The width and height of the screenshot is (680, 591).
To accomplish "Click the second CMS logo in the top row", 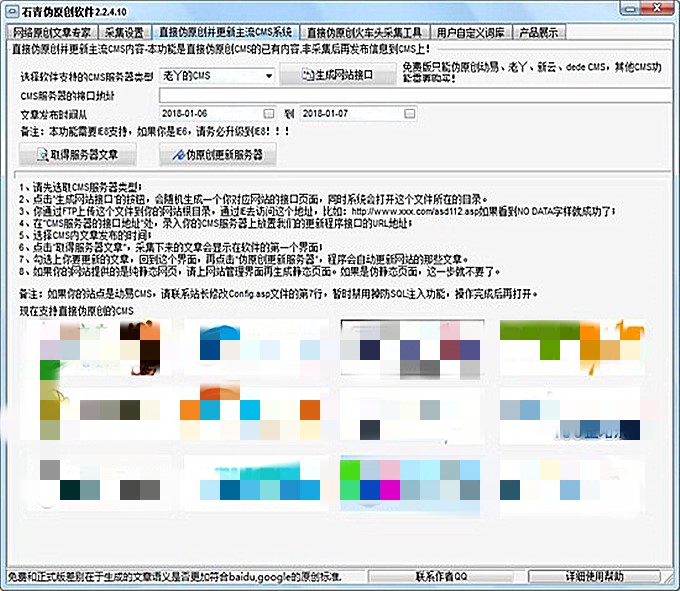I will (256, 348).
